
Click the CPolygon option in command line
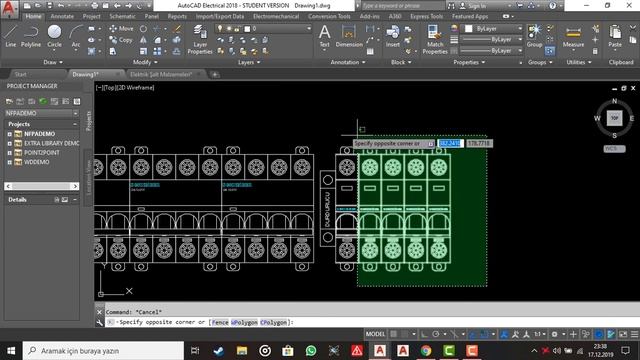pyautogui.click(x=273, y=322)
